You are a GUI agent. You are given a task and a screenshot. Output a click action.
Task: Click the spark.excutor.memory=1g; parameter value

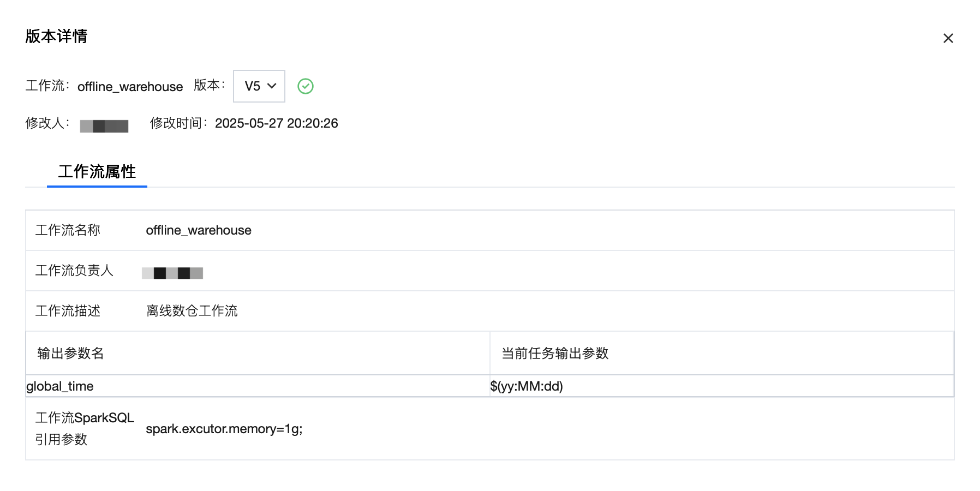click(x=224, y=429)
